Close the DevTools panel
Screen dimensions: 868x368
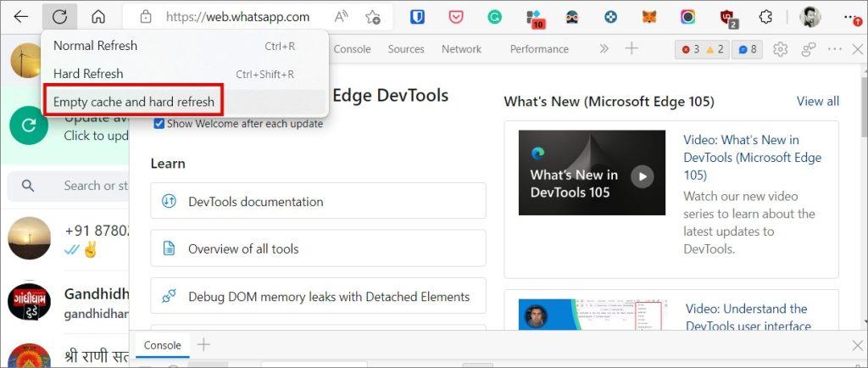click(x=856, y=49)
